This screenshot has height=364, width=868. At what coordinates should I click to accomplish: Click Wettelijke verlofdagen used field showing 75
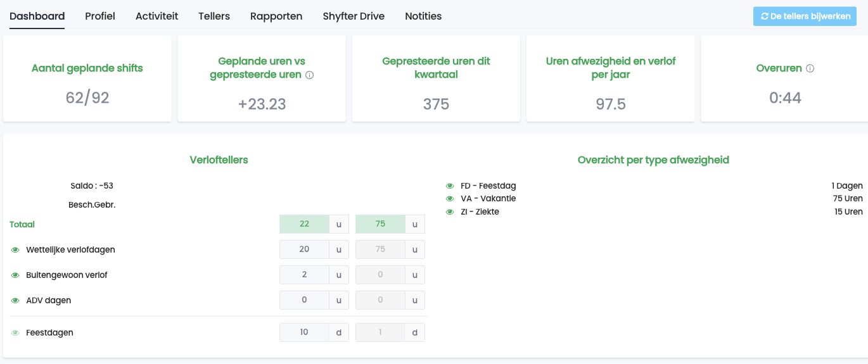coord(380,249)
